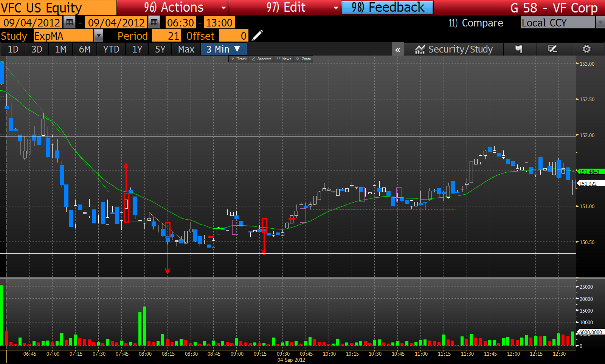
Task: Click the 6000.0000 volume value label
Action: (x=591, y=332)
